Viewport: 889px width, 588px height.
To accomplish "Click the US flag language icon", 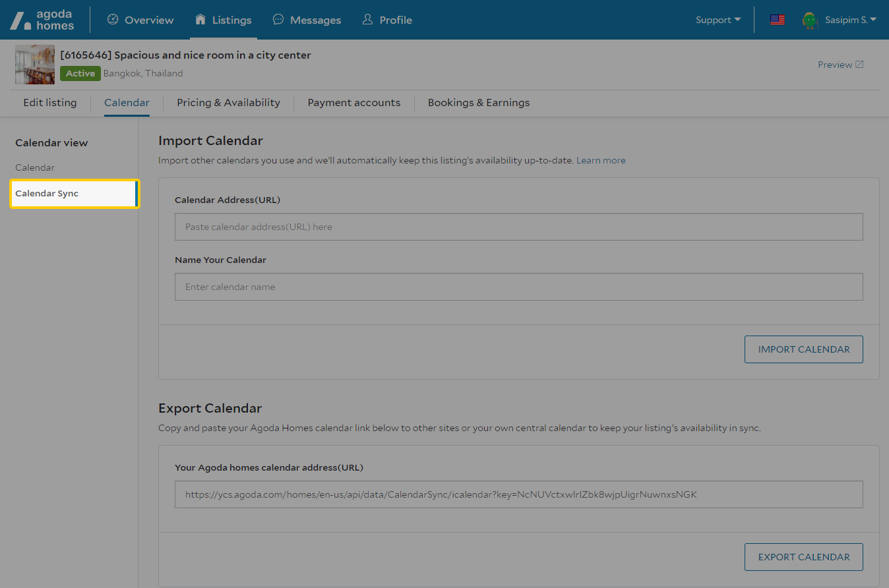I will tap(778, 20).
